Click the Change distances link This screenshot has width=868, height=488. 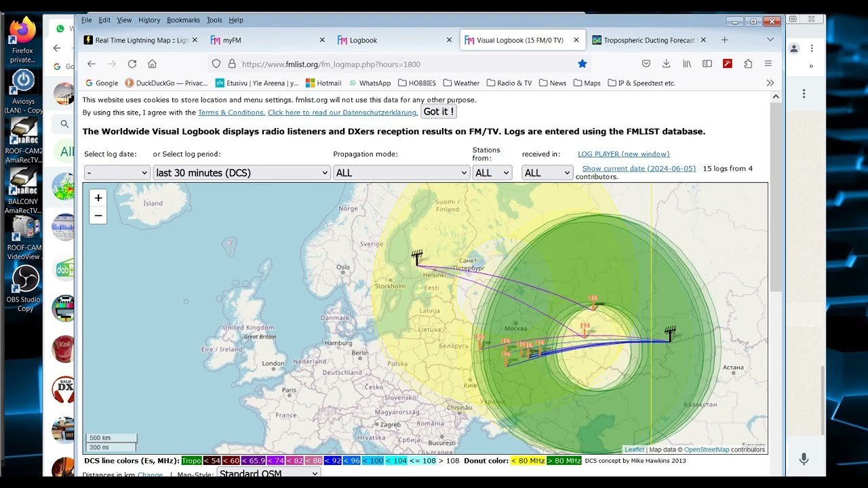pos(150,475)
